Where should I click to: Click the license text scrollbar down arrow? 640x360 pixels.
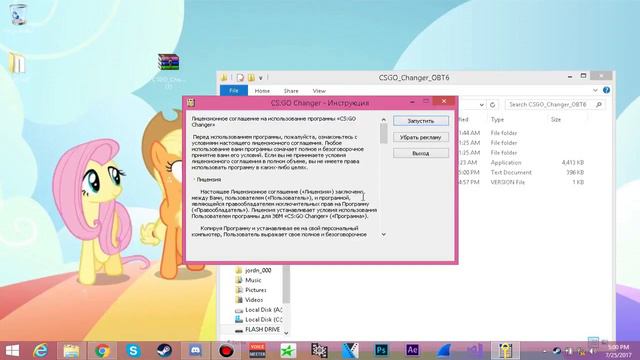tap(383, 234)
